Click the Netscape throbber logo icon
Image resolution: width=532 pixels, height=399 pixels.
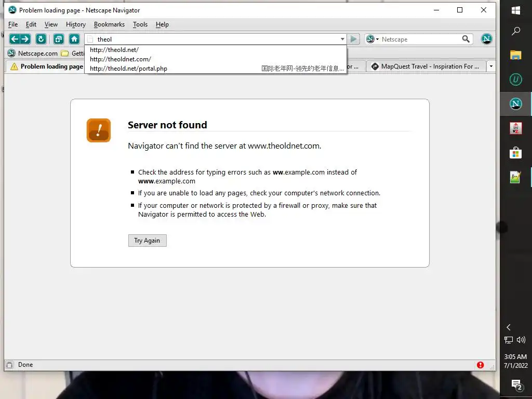click(x=486, y=39)
